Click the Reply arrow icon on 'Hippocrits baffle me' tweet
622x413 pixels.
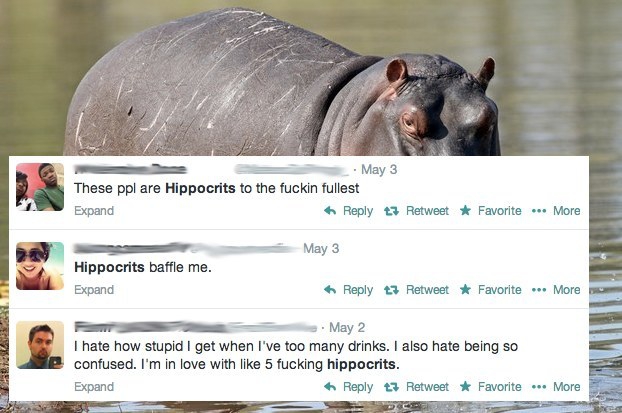click(330, 290)
